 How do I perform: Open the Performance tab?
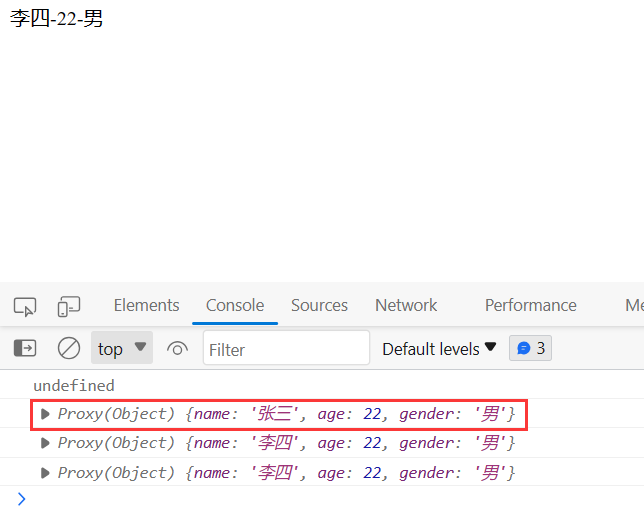pos(531,306)
